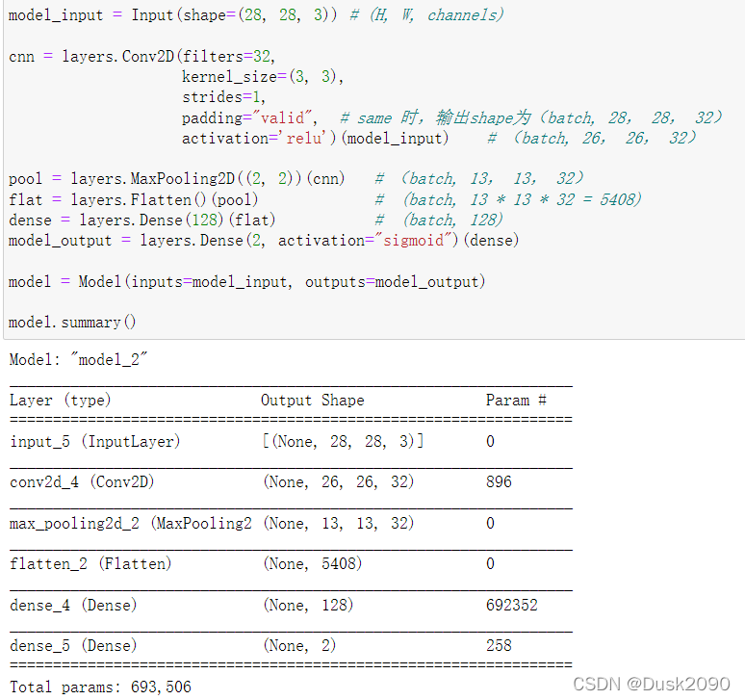The height and width of the screenshot is (700, 745).
Task: Click the 'Layer (type)' column header
Action: click(x=61, y=401)
